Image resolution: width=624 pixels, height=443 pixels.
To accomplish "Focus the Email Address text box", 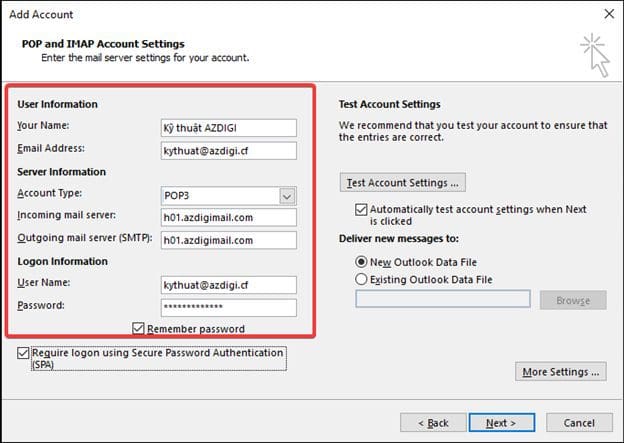I will click(228, 151).
